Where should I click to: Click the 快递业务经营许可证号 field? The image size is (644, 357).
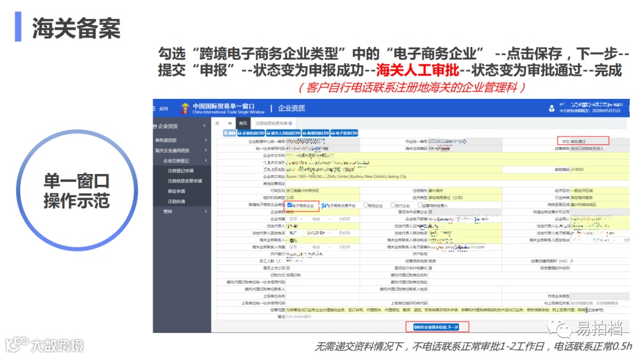[600, 212]
